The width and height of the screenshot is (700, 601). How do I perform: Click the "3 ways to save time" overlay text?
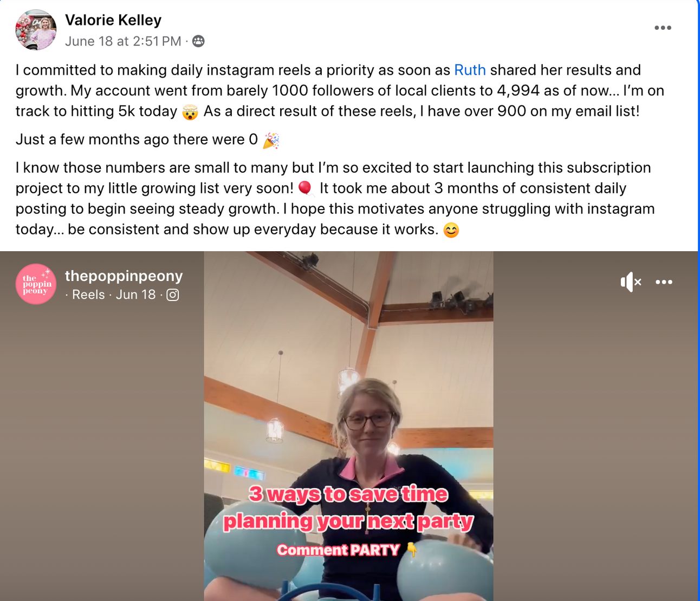coord(348,494)
